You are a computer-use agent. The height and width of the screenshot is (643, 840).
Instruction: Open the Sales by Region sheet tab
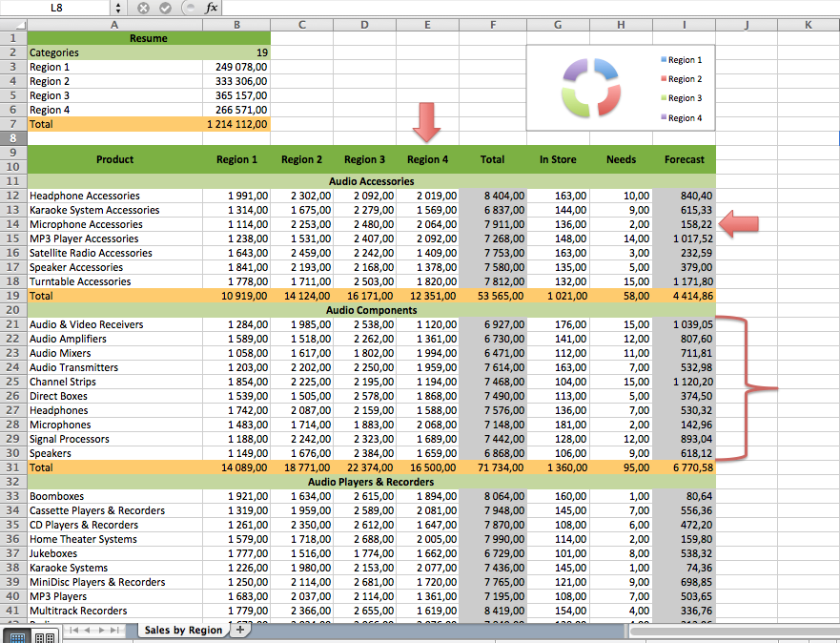pyautogui.click(x=183, y=630)
